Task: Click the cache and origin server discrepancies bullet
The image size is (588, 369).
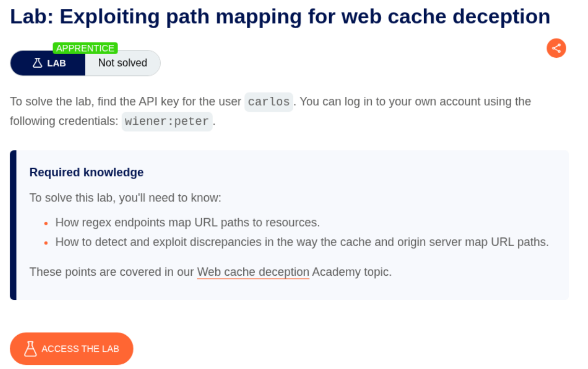Action: [x=302, y=242]
